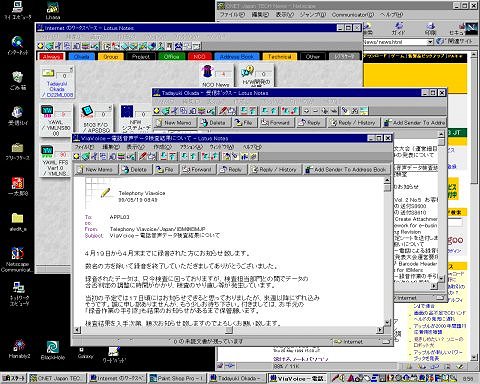Open 編集(E) menu in ViaVoice window
The image size is (480, 384).
coord(111,147)
